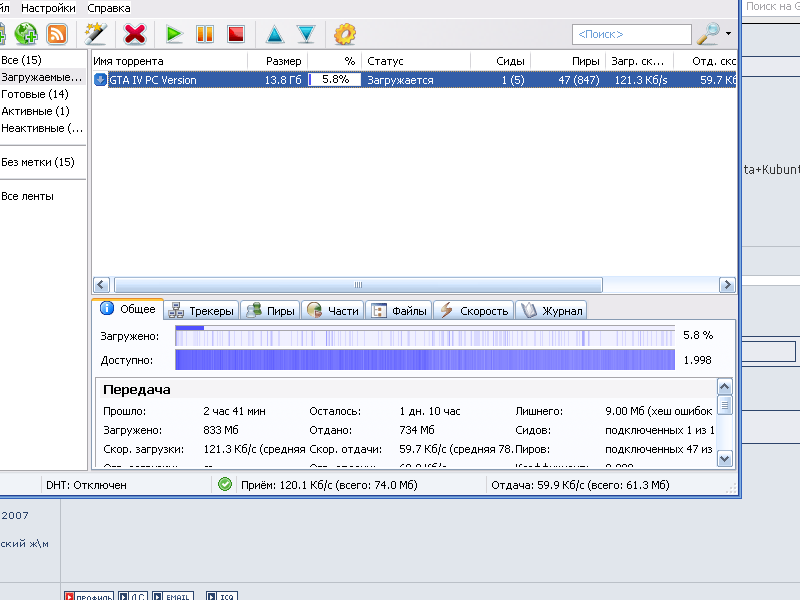The height and width of the screenshot is (600, 800).
Task: Add torrent from URL globe icon
Action: pos(26,34)
